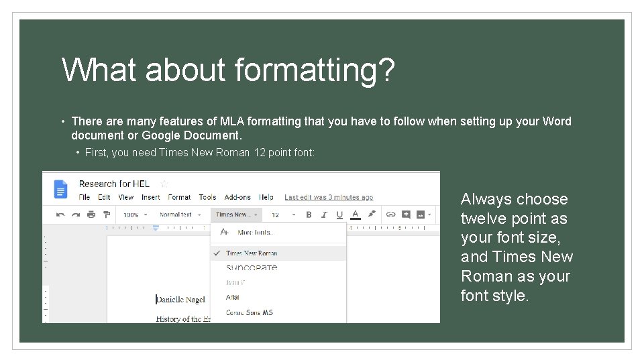Toggle Bold formatting
The height and width of the screenshot is (362, 644).
pyautogui.click(x=309, y=215)
